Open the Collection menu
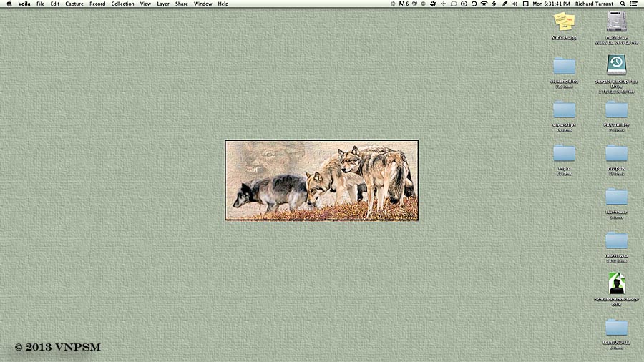This screenshot has height=362, width=644. pyautogui.click(x=122, y=4)
